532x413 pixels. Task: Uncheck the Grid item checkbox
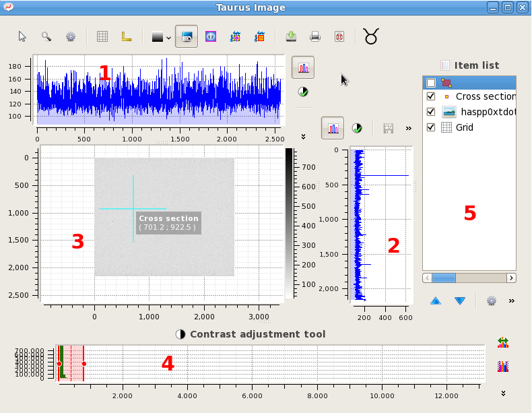pyautogui.click(x=431, y=127)
